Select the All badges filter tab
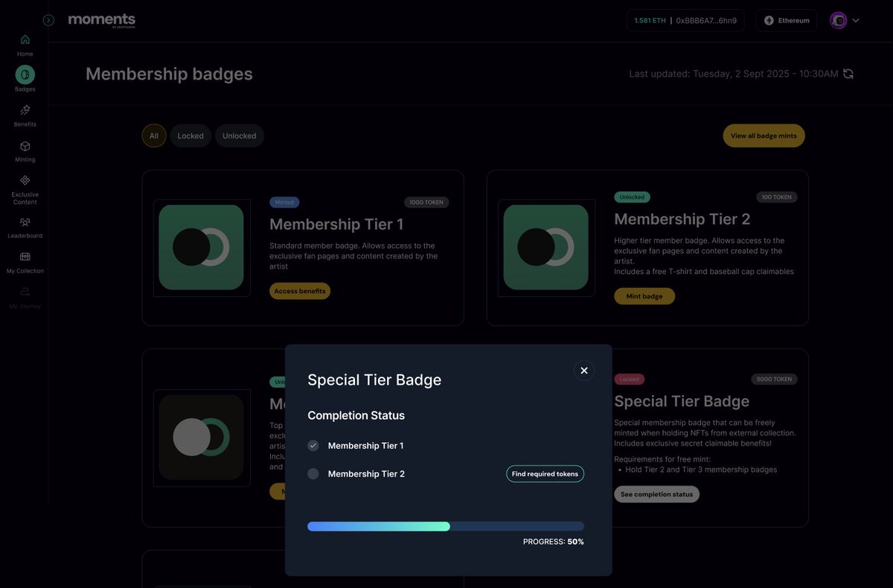Image resolution: width=893 pixels, height=588 pixels. coord(153,135)
